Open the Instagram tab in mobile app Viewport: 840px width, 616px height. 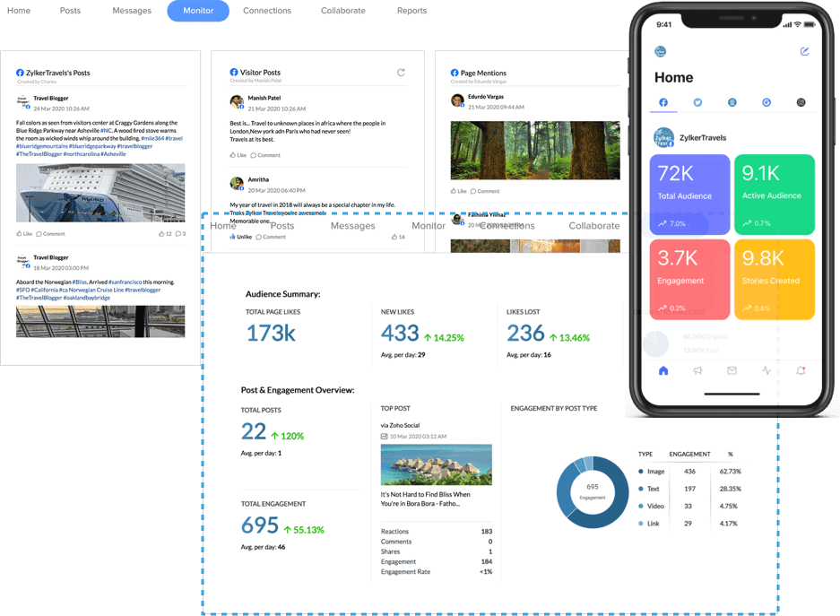click(801, 103)
